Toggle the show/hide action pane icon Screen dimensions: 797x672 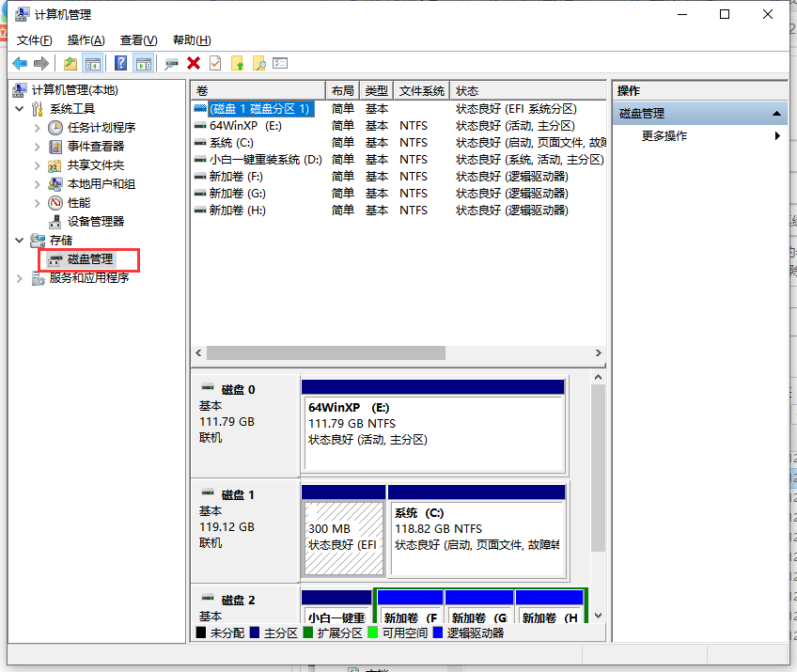[x=143, y=63]
